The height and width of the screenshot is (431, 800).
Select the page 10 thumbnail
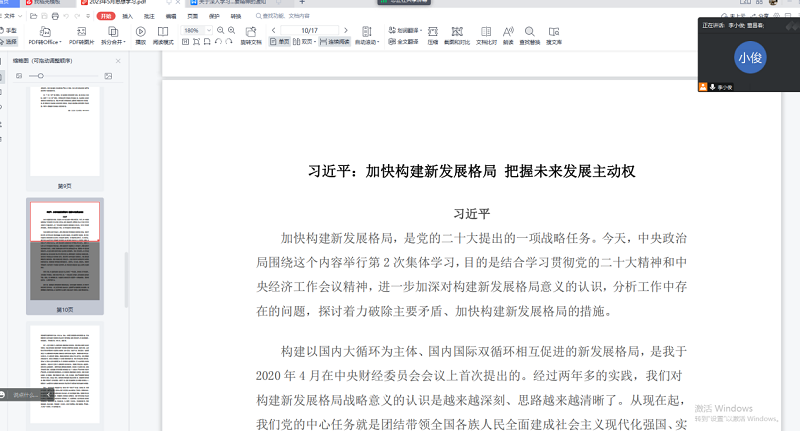pyautogui.click(x=64, y=250)
